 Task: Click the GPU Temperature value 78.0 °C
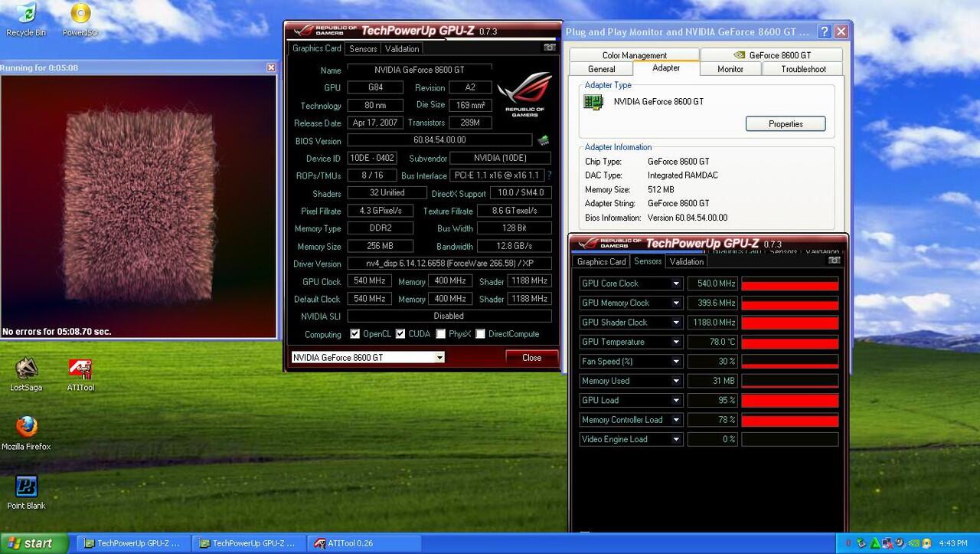pos(713,342)
